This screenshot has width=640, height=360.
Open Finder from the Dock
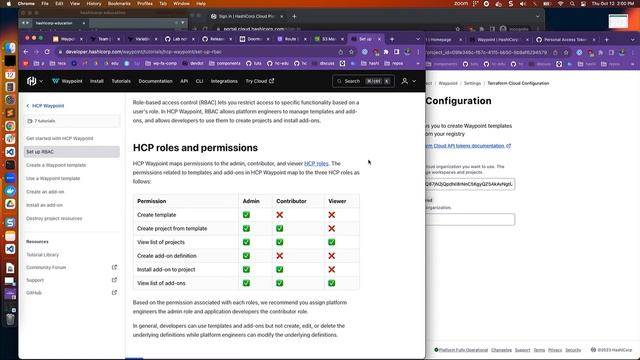click(x=10, y=48)
